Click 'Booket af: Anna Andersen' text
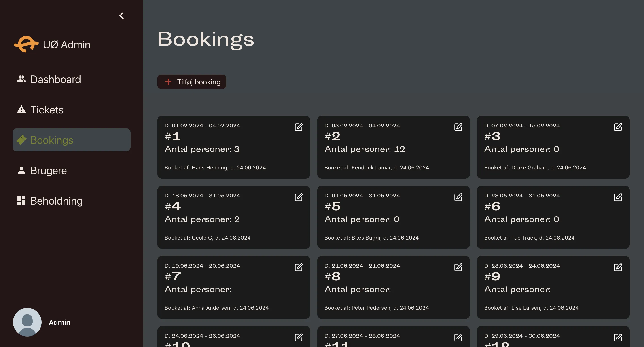 216,308
